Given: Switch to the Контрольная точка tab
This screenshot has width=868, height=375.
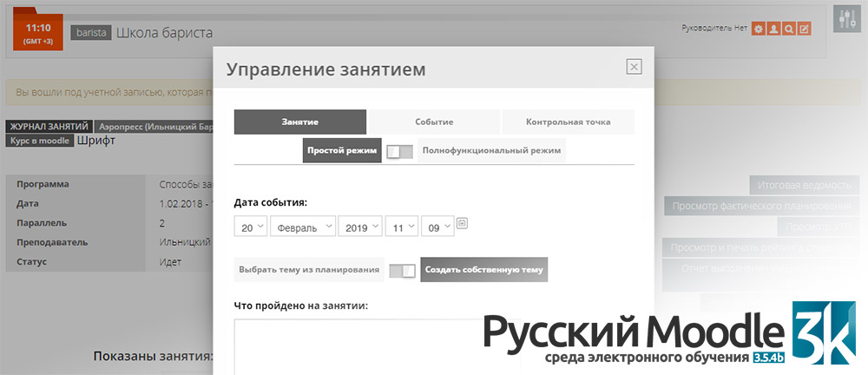Looking at the screenshot, I should click(568, 122).
